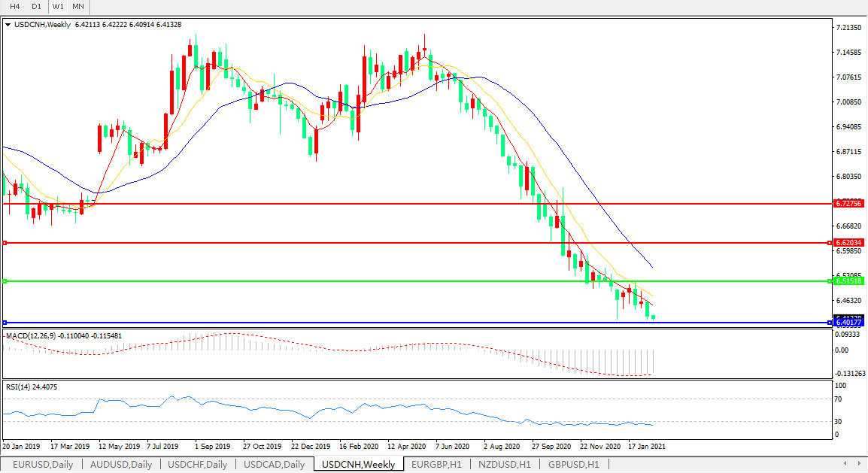Select the red 6.62034 line price tag
Screen dimensions: 868x473
(848, 243)
